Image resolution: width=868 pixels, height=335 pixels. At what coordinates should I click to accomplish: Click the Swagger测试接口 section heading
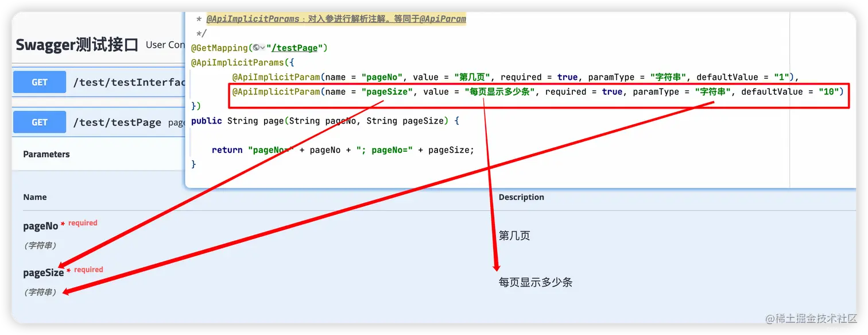[77, 45]
